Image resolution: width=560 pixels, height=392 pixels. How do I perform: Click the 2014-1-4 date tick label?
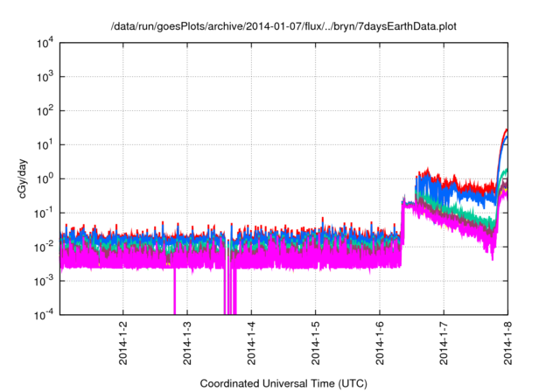click(x=251, y=343)
